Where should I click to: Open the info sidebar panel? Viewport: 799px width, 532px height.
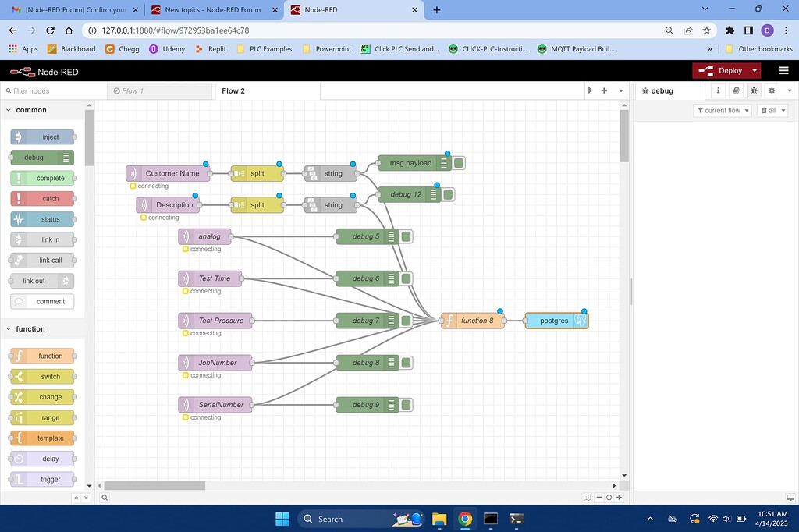(717, 90)
